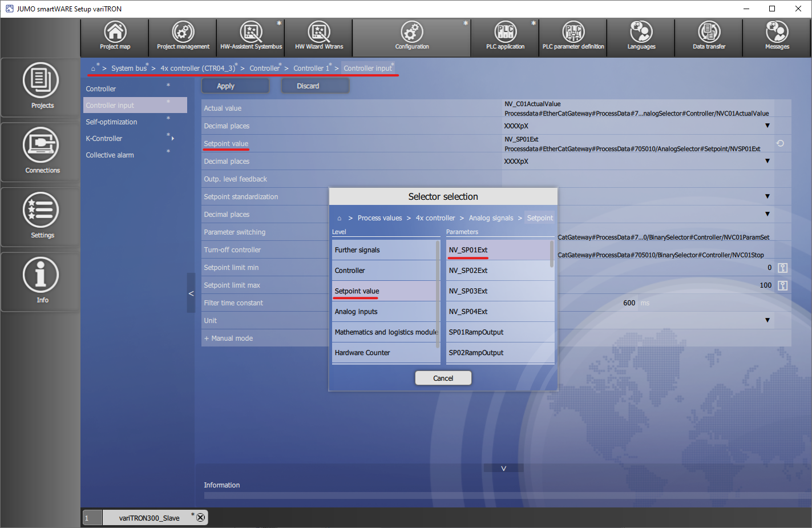Close the variTRON300_Slave project tab

pos(200,517)
